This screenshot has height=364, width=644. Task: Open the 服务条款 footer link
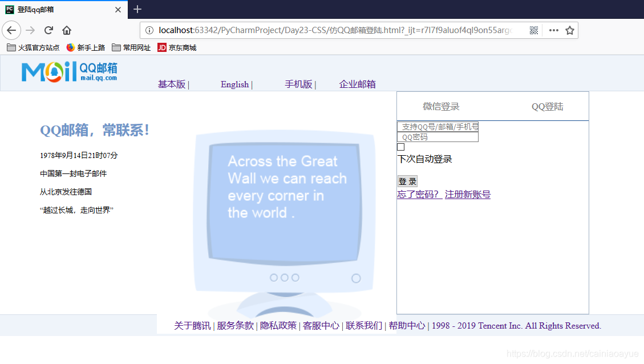[x=236, y=326]
